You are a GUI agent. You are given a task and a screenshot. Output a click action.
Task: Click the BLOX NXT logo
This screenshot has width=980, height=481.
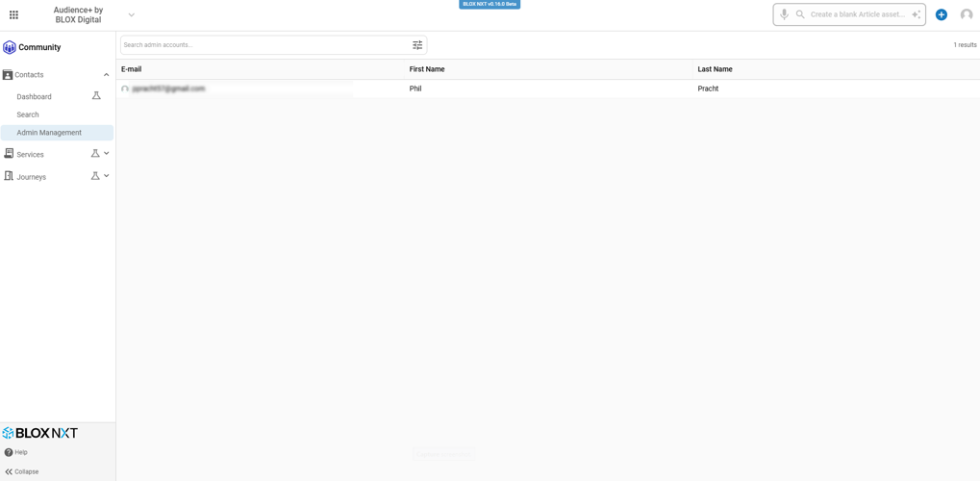click(40, 433)
